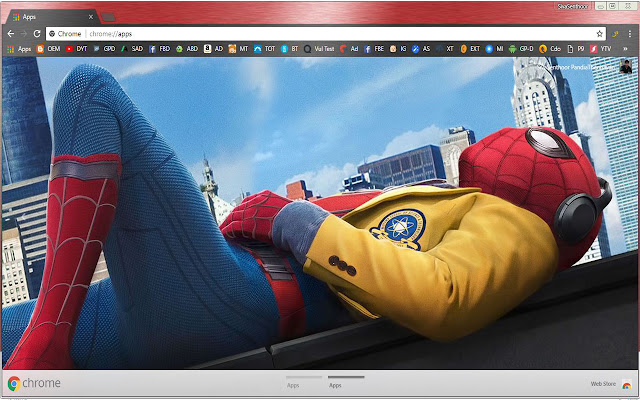Open the AD Amazon bookmark
Image resolution: width=640 pixels, height=400 pixels.
click(213, 49)
